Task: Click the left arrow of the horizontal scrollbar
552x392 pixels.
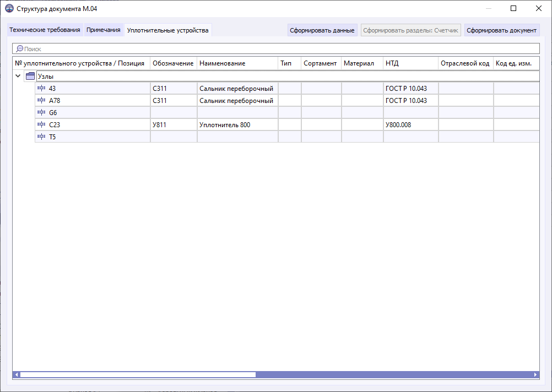Action: pyautogui.click(x=18, y=374)
